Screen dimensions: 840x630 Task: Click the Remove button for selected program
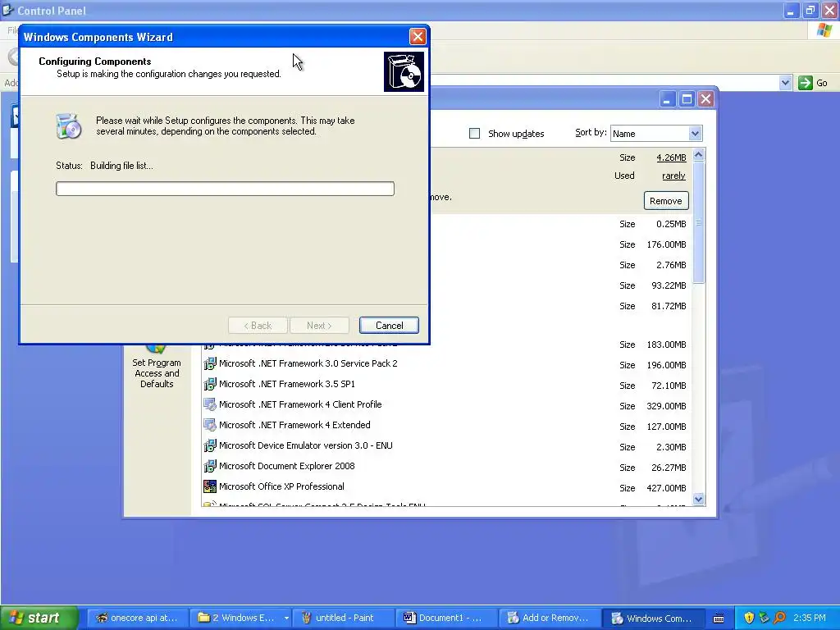pyautogui.click(x=666, y=201)
